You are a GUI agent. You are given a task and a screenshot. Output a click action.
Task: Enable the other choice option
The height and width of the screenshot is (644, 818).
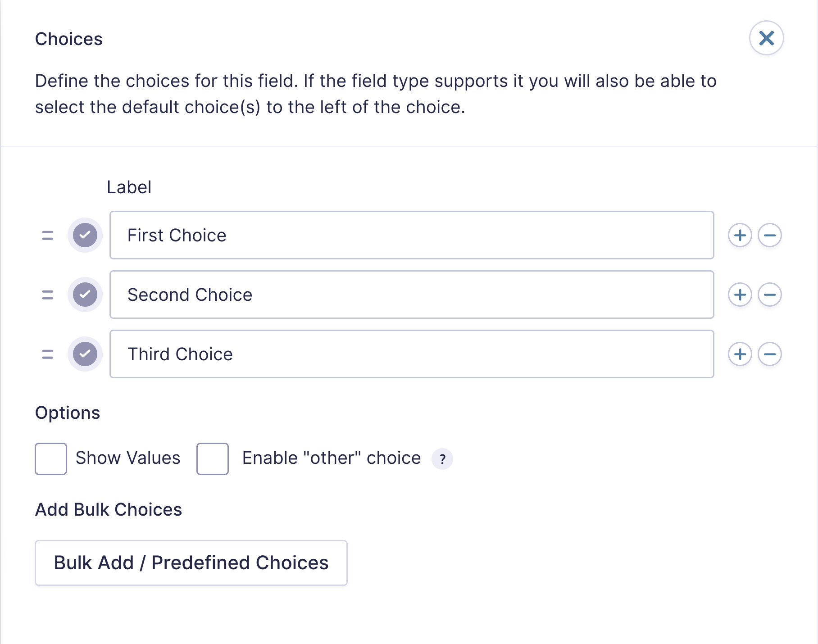click(x=212, y=458)
